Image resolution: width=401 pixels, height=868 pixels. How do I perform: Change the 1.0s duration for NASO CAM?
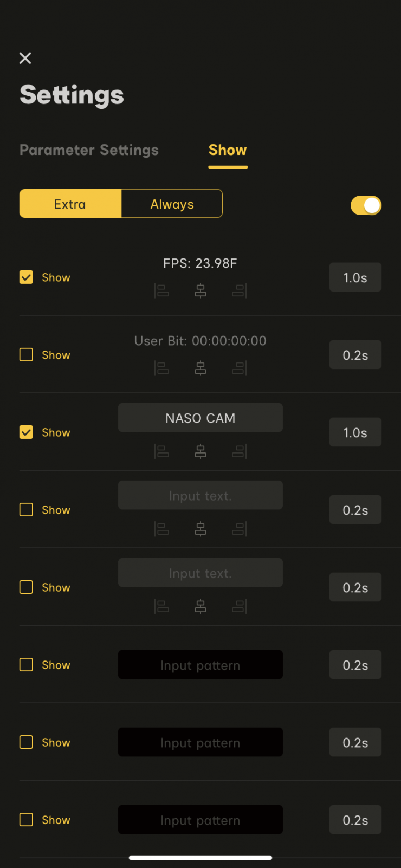(355, 432)
